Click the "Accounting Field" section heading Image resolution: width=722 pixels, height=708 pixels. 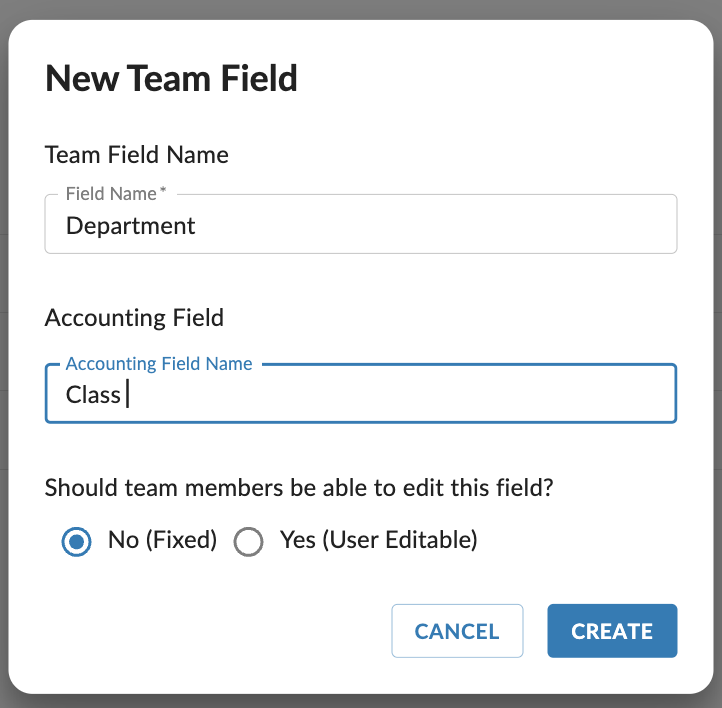point(134,318)
